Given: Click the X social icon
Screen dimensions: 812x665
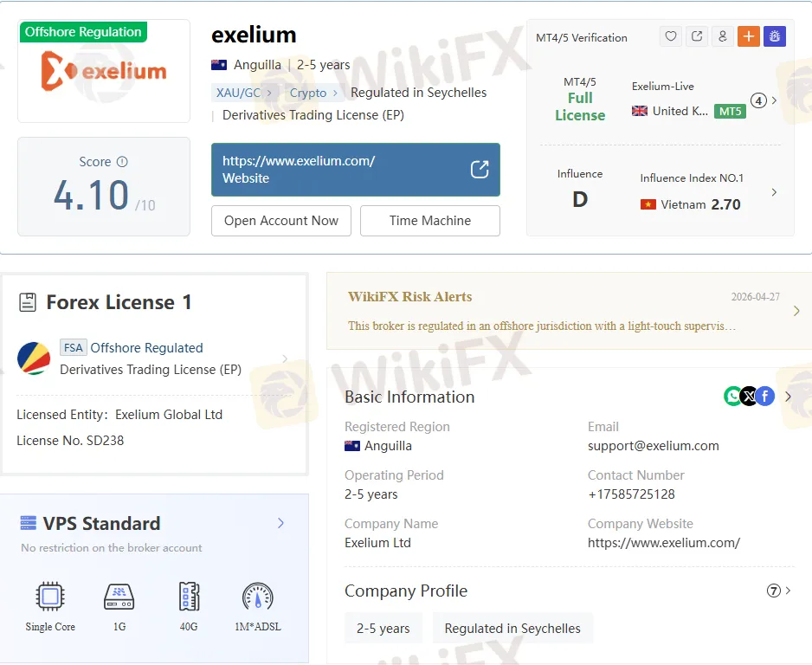Looking at the screenshot, I should pyautogui.click(x=749, y=397).
